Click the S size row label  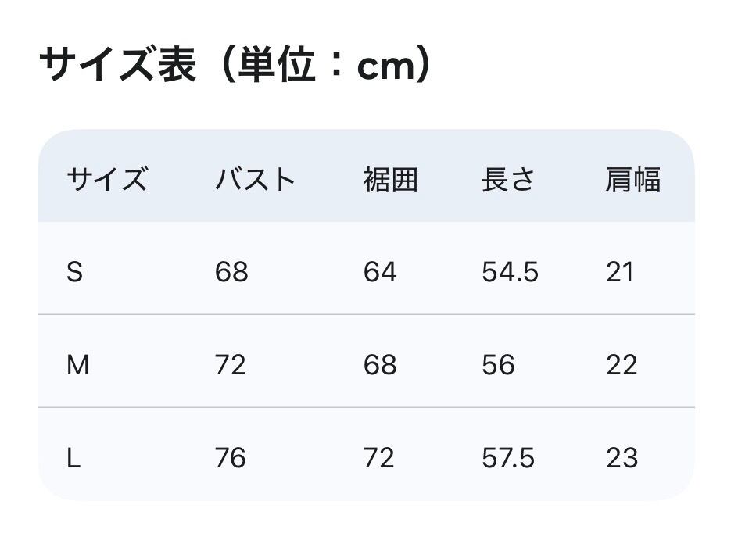(x=75, y=272)
